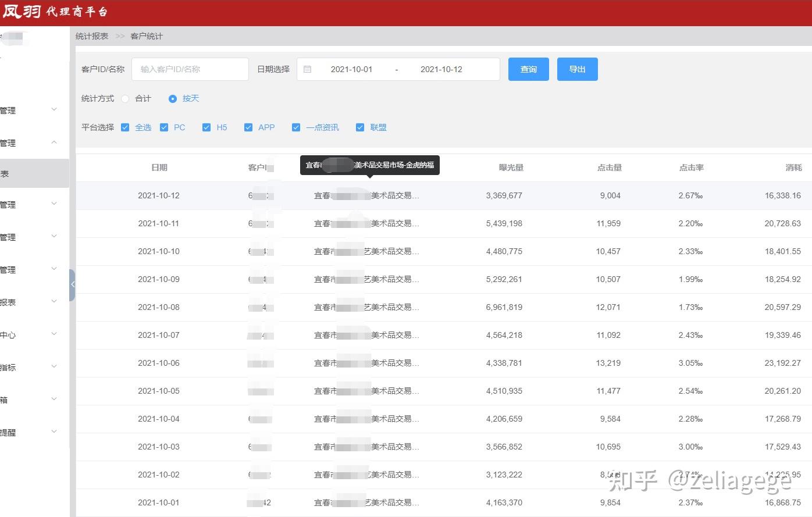Click the exposure value 4,163,370

504,502
